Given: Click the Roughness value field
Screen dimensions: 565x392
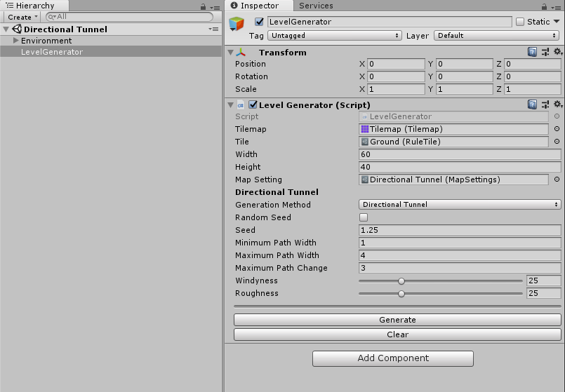Looking at the screenshot, I should point(544,293).
